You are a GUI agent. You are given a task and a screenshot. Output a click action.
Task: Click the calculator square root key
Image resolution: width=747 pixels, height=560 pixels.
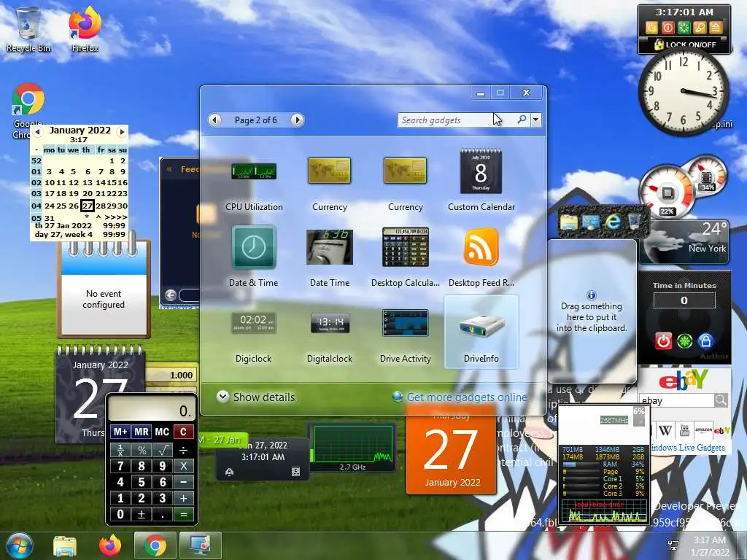162,449
